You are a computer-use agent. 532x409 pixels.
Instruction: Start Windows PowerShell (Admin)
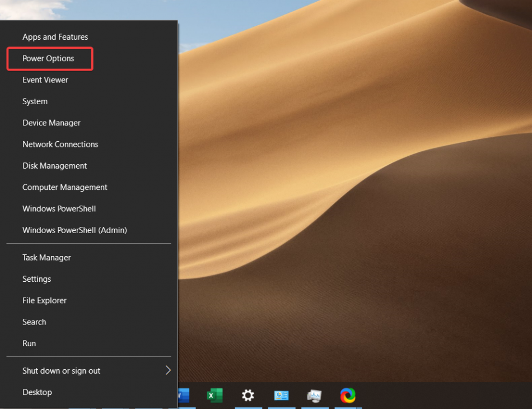click(88, 230)
